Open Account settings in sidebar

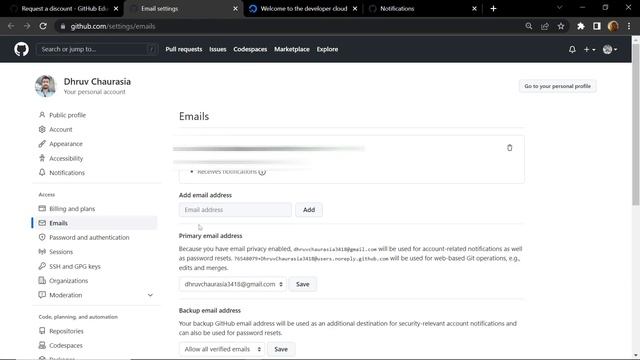tap(61, 129)
